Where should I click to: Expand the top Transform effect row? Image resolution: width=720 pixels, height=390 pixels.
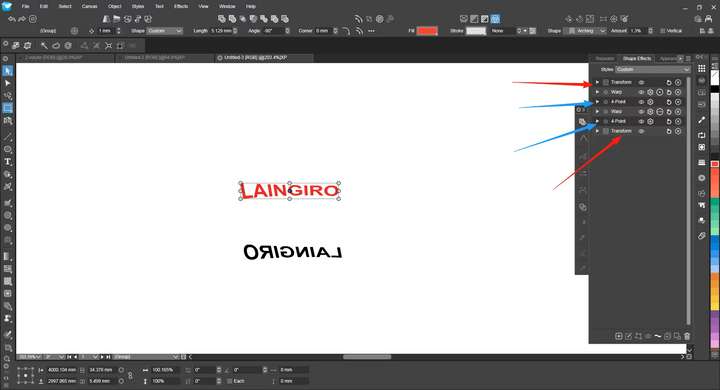(x=597, y=82)
